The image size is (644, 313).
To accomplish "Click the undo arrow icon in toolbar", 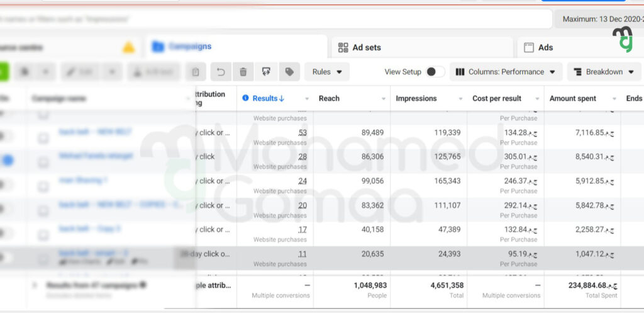I will click(221, 72).
